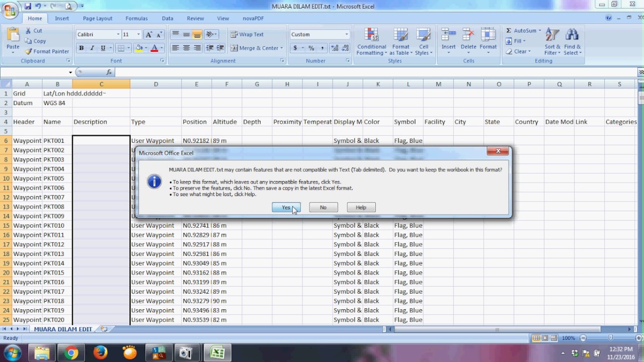Toggle Middle Align
The width and height of the screenshot is (644, 362).
[x=186, y=34]
